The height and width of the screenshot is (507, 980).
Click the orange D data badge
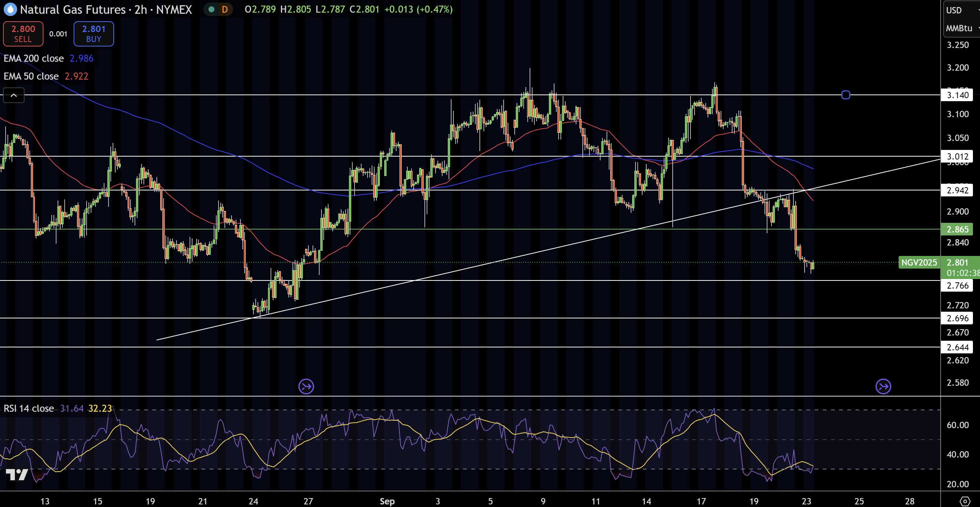point(224,9)
